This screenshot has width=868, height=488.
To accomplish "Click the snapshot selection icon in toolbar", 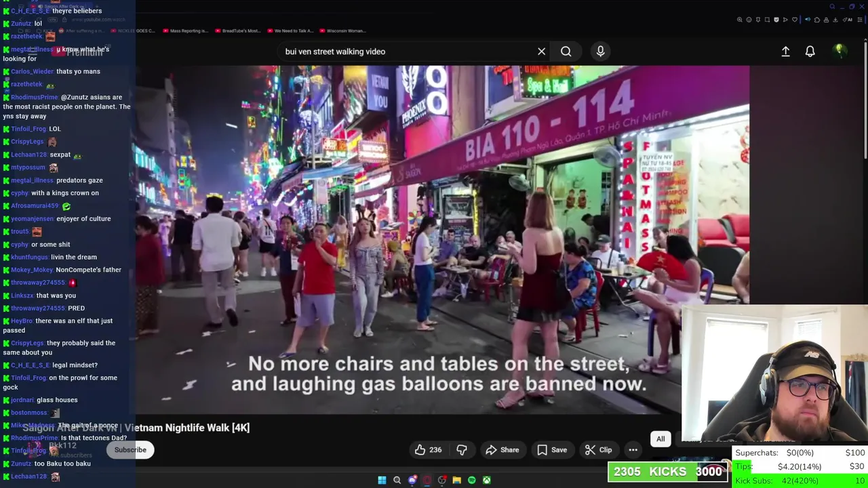I will coord(767,20).
